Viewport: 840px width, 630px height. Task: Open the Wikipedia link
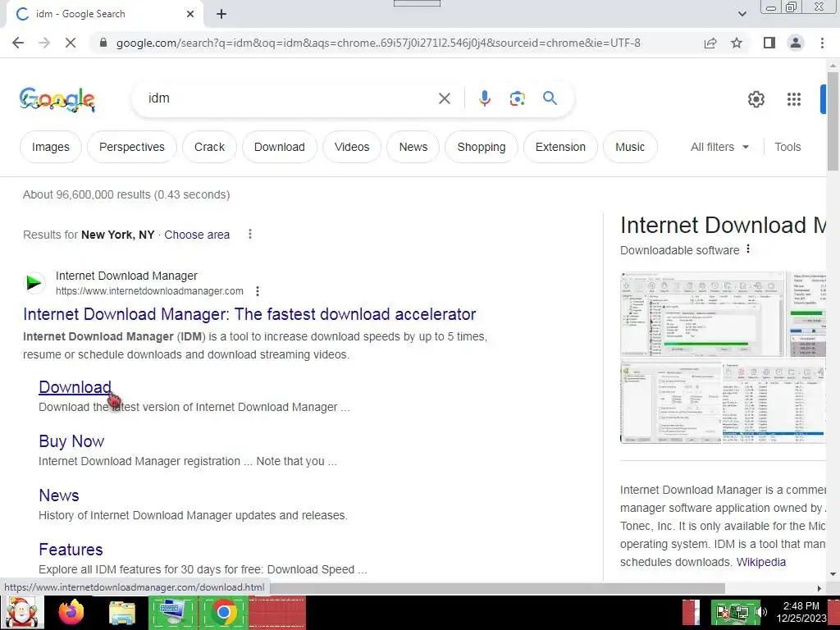tap(760, 562)
